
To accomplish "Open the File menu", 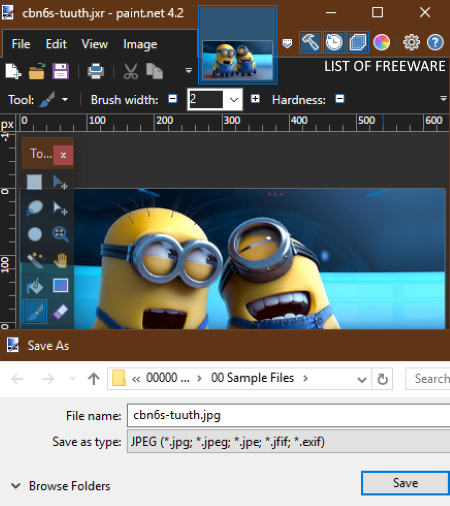I will 21,44.
